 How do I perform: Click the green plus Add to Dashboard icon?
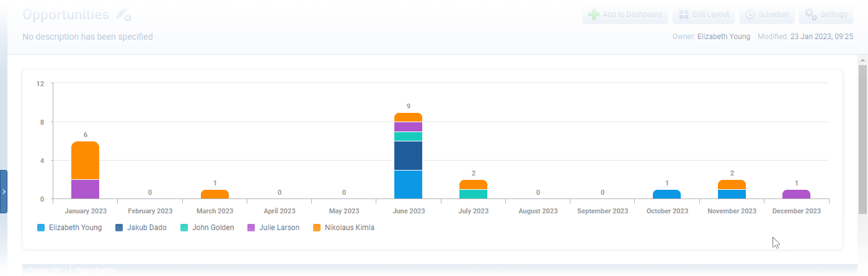click(x=593, y=15)
